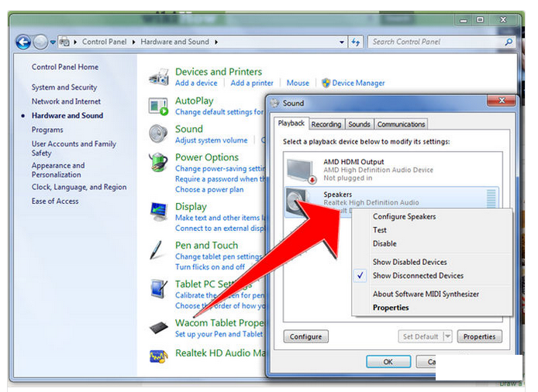Select the Power Options battery icon
Viewport: 538px width, 392px height.
point(159,161)
